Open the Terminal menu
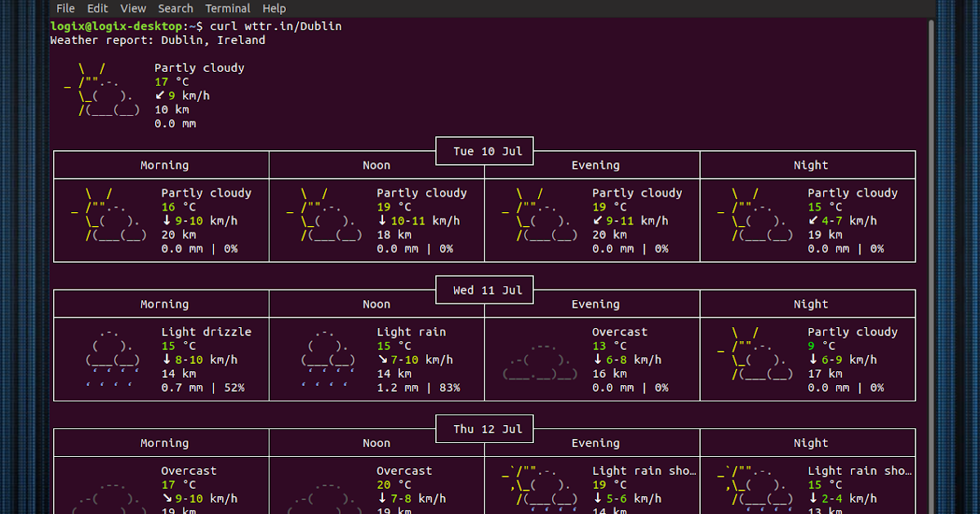The height and width of the screenshot is (514, 980). click(x=228, y=8)
